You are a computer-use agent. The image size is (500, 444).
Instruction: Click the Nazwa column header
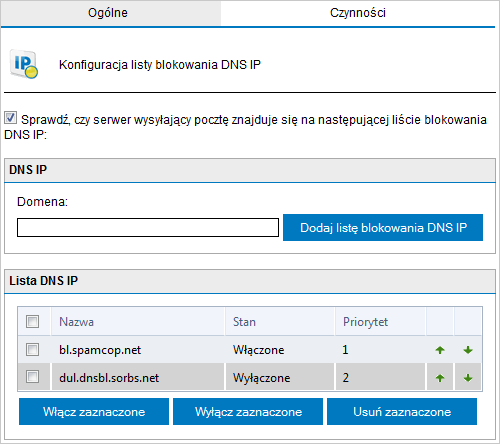[138, 322]
